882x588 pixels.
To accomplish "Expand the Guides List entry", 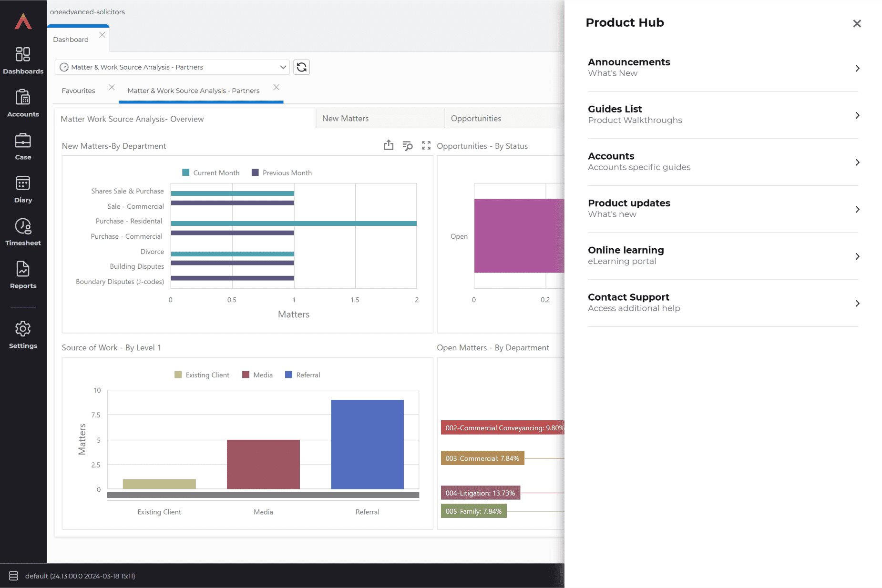I will [x=723, y=115].
